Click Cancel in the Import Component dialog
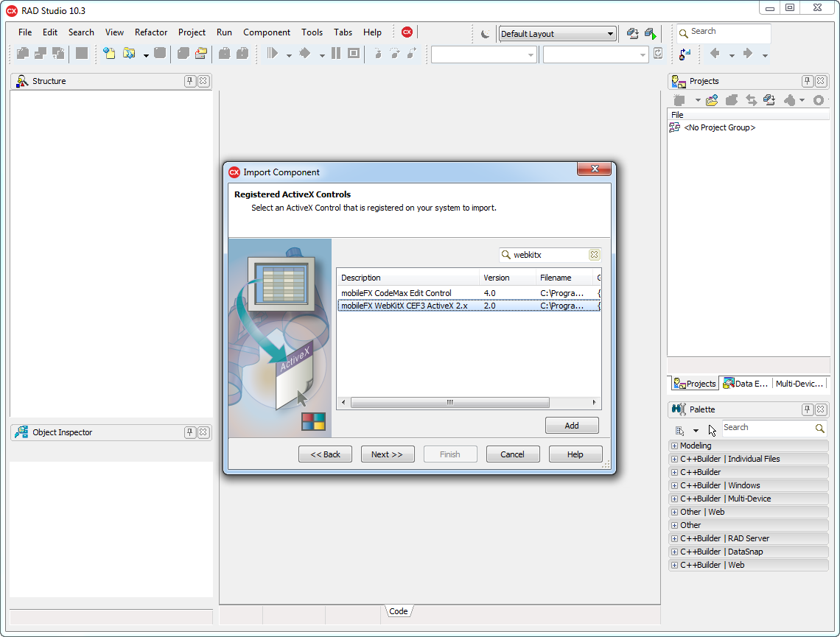 pos(513,454)
